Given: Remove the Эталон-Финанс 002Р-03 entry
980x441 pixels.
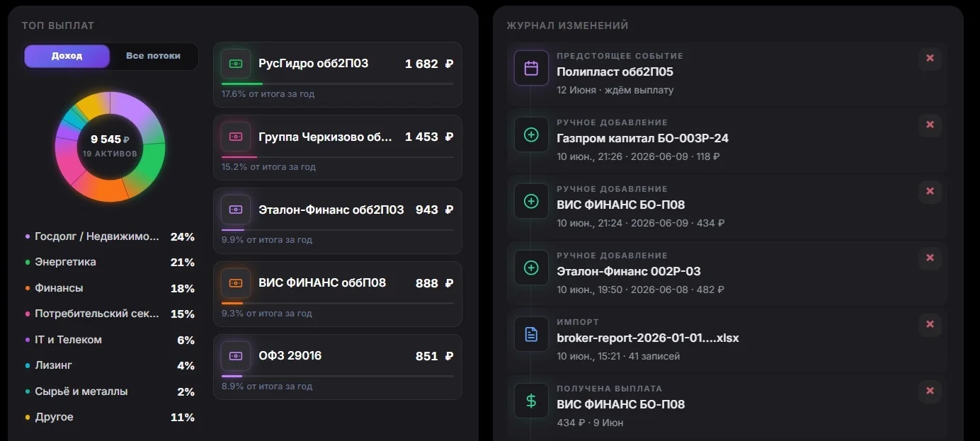Looking at the screenshot, I should 930,258.
